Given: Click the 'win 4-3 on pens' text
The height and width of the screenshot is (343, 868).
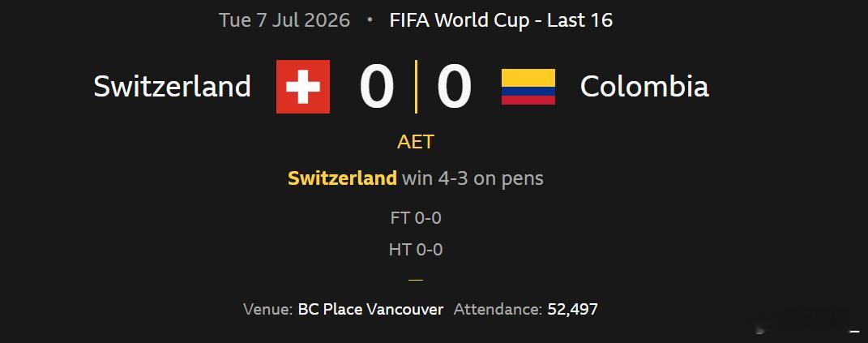Looking at the screenshot, I should click(472, 178).
